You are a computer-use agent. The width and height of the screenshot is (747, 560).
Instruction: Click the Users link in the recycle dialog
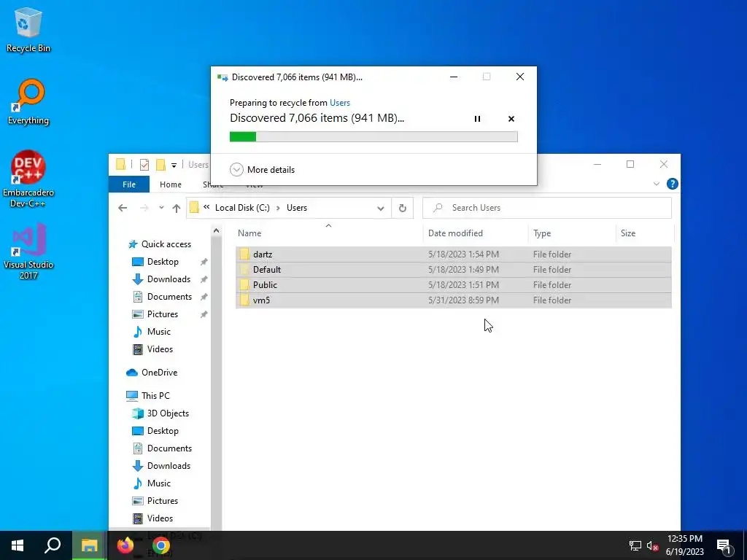pyautogui.click(x=340, y=102)
